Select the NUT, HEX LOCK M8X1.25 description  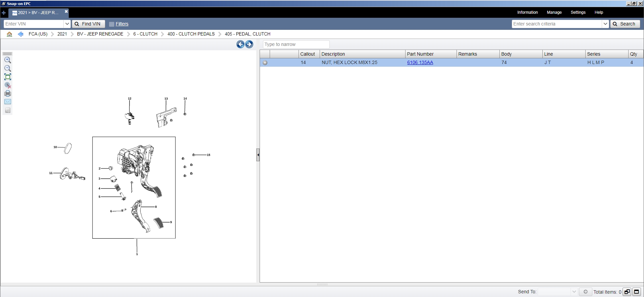click(350, 63)
